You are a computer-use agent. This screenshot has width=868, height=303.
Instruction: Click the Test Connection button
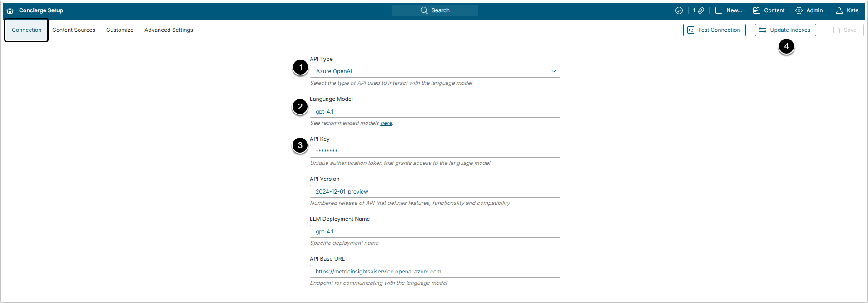point(714,30)
